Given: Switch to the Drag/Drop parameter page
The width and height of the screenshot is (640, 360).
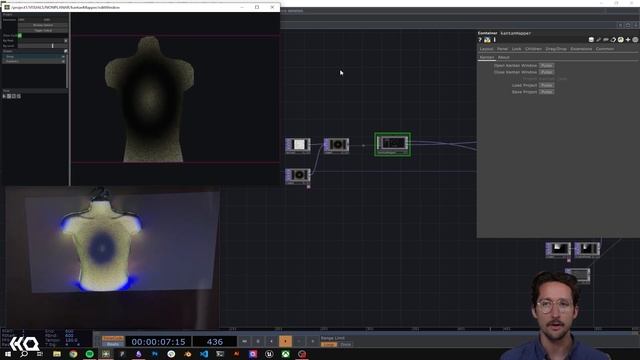Looking at the screenshot, I should [556, 49].
